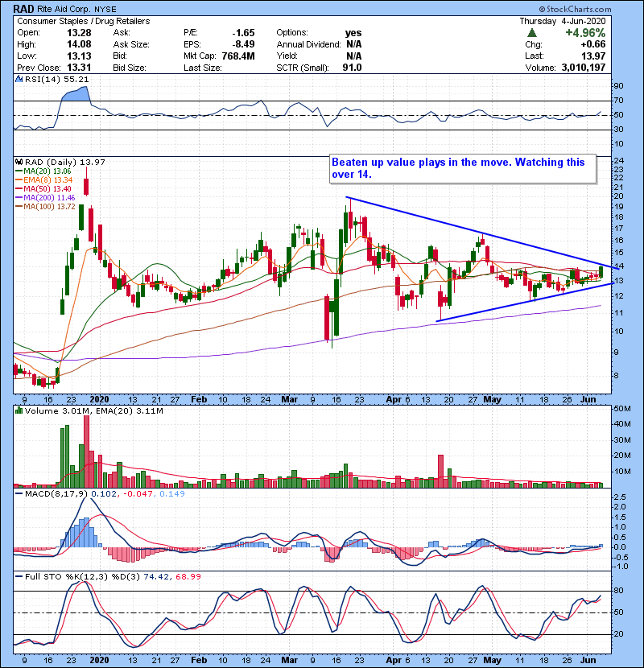Click the stochastic %K value 74.42

pos(156,577)
